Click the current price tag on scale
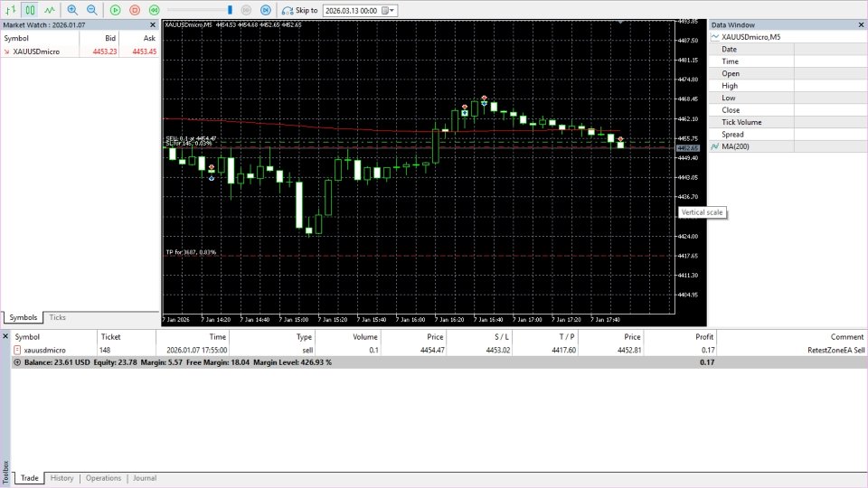This screenshot has width=868, height=488. tap(687, 148)
